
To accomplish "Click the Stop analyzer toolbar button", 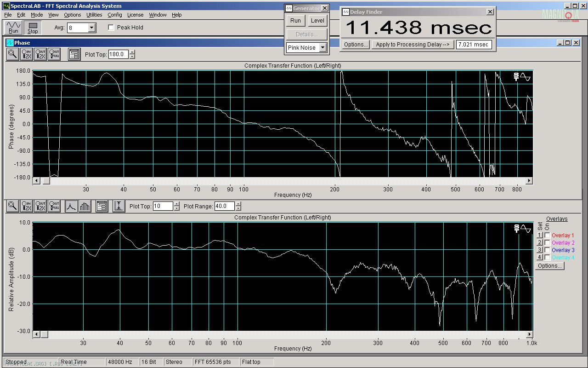I will click(x=33, y=28).
